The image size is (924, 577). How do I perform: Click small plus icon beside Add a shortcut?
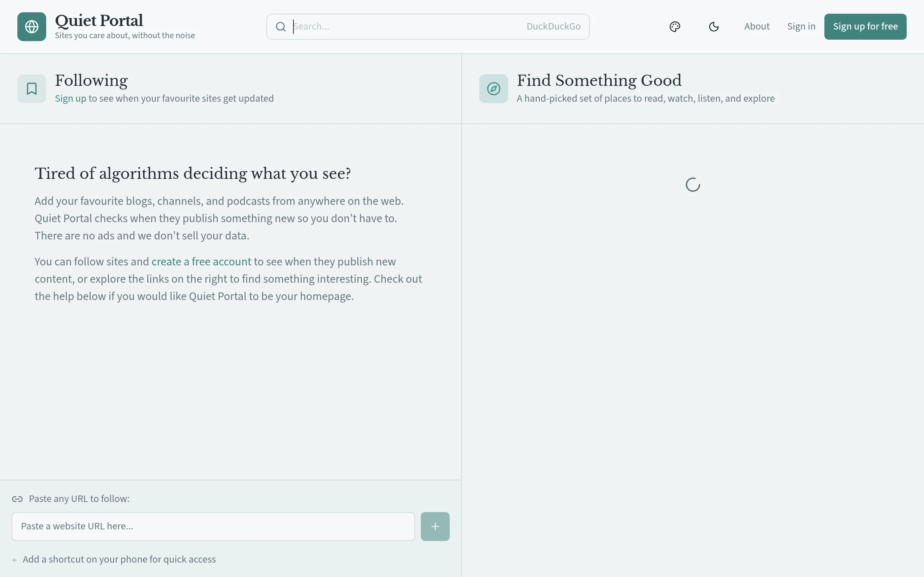(14, 560)
